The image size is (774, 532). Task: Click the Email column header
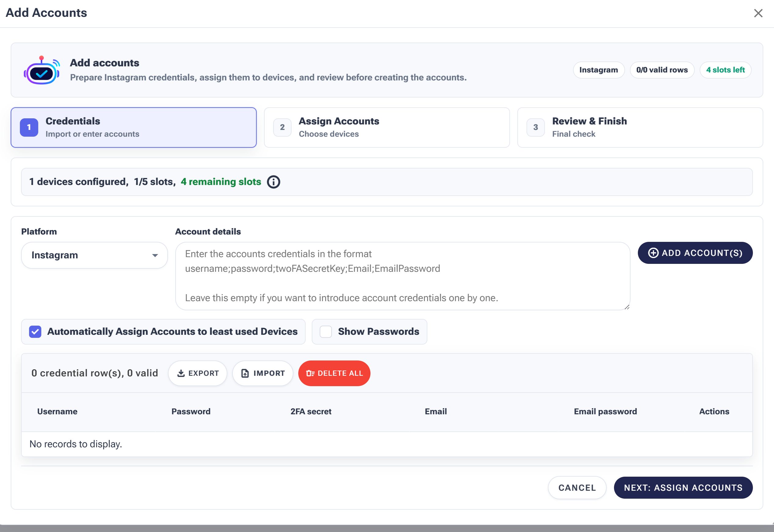click(436, 412)
